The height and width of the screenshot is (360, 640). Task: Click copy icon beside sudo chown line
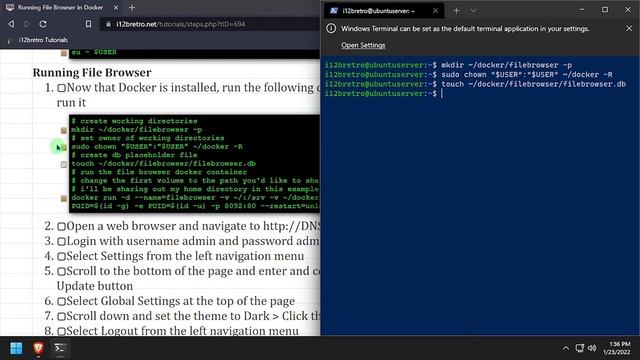coord(64,147)
